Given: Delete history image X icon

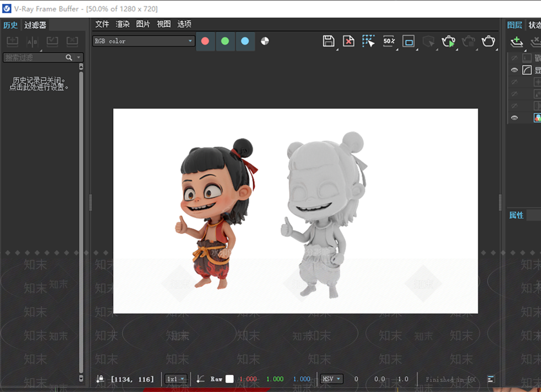Looking at the screenshot, I should [x=72, y=41].
